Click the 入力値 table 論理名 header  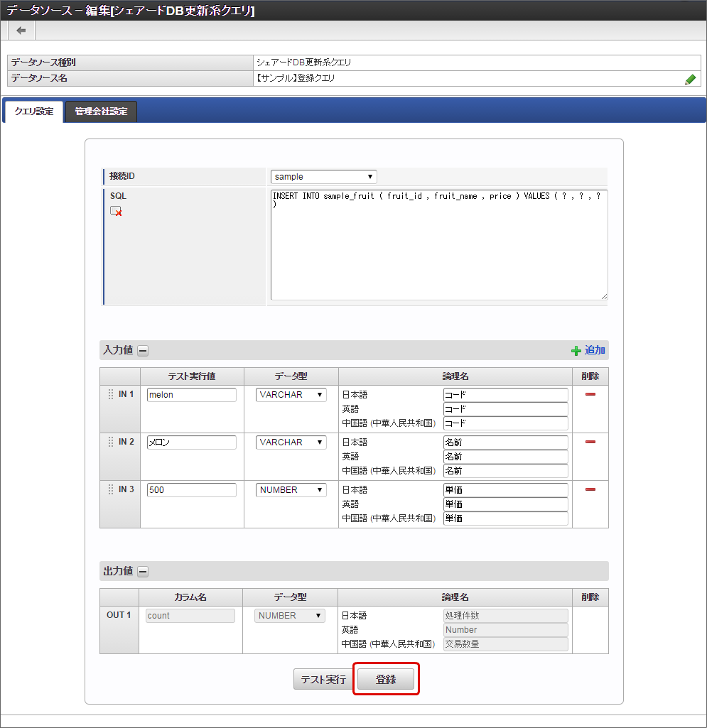point(455,376)
